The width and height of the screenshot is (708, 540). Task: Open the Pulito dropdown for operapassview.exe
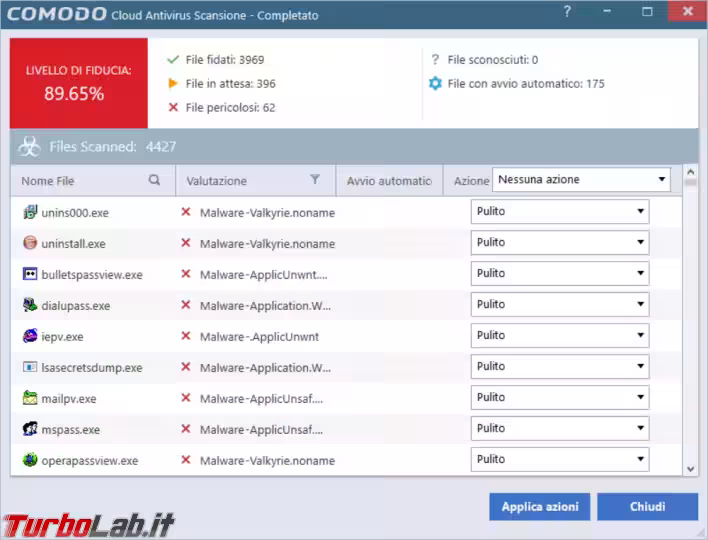coord(560,459)
